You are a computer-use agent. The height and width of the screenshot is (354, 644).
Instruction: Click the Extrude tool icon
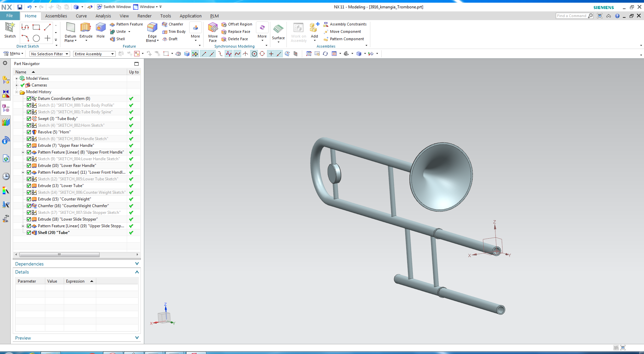click(86, 28)
